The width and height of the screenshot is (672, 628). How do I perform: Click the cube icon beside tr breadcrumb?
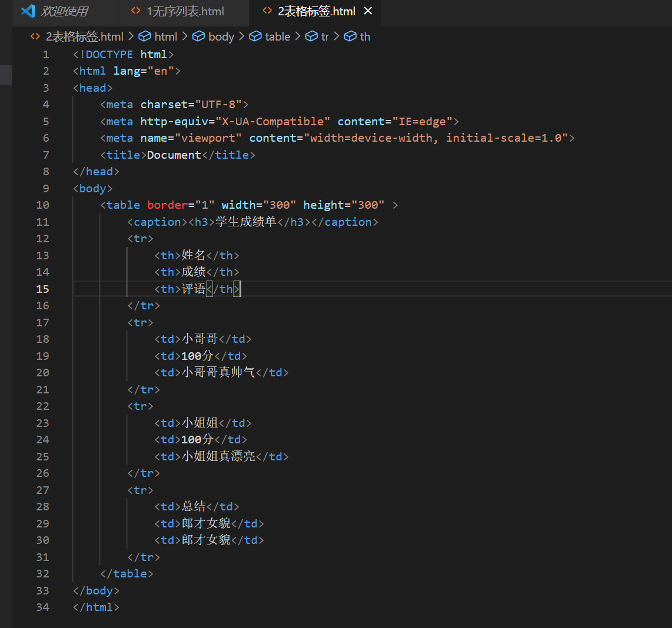[x=311, y=36]
